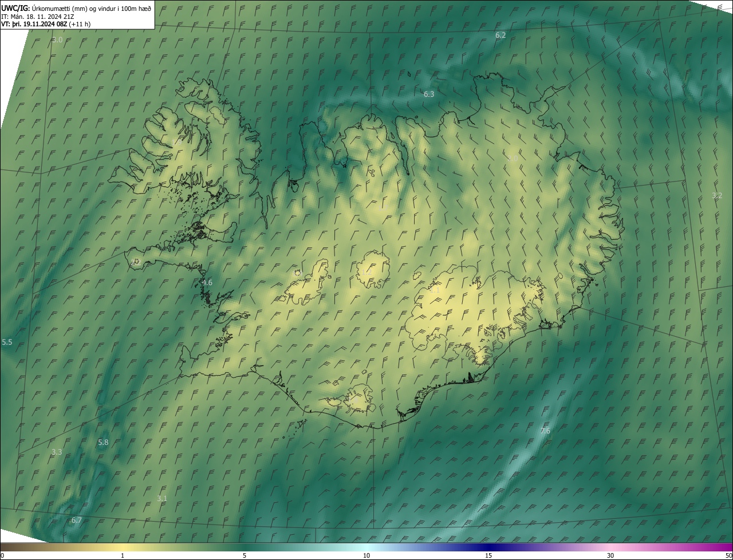733x560 pixels.
Task: Click the 15 tick on the color scale
Action: 488,555
